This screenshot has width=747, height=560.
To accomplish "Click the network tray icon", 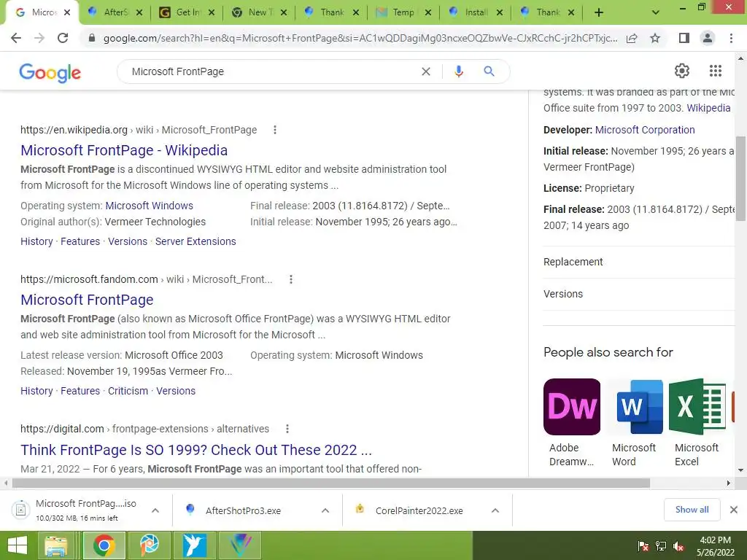I will [661, 546].
